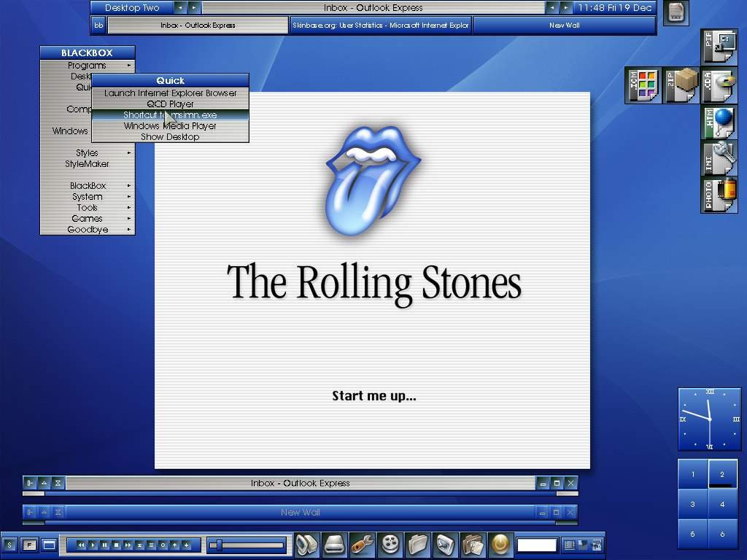Expand the Goodbye submenu

coord(88,230)
